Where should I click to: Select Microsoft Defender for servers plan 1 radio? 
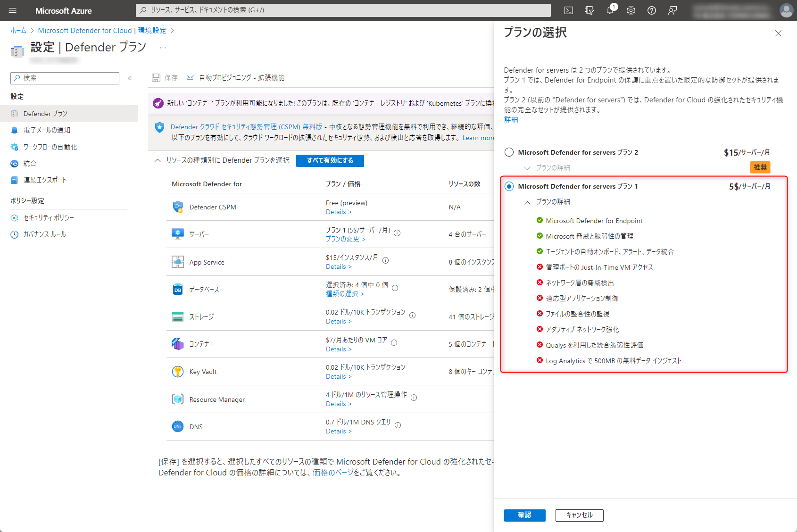pos(509,186)
